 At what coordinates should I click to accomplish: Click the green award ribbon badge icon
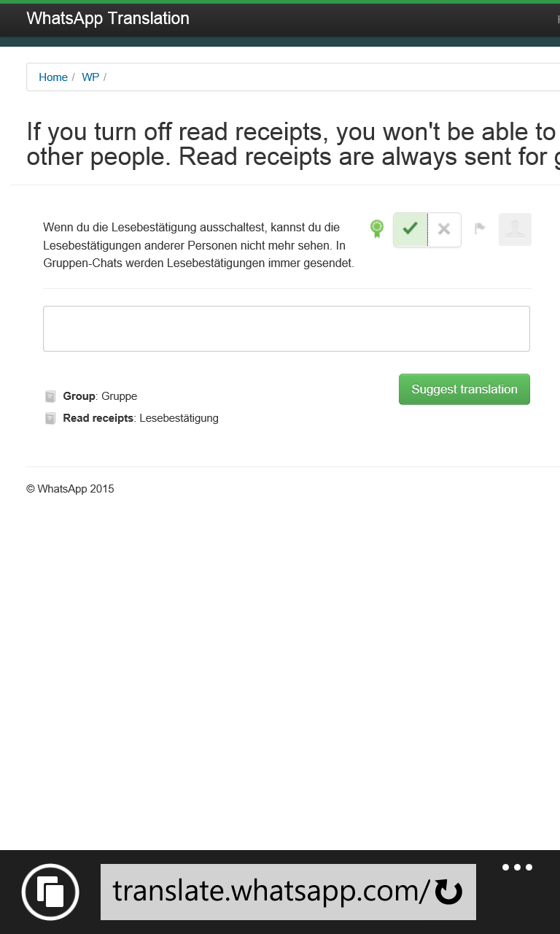(377, 229)
